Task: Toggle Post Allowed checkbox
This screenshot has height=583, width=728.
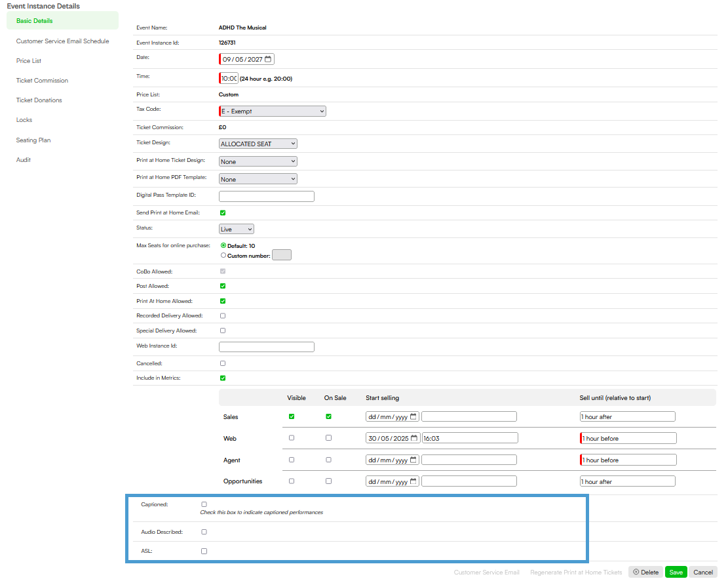Action: click(223, 286)
